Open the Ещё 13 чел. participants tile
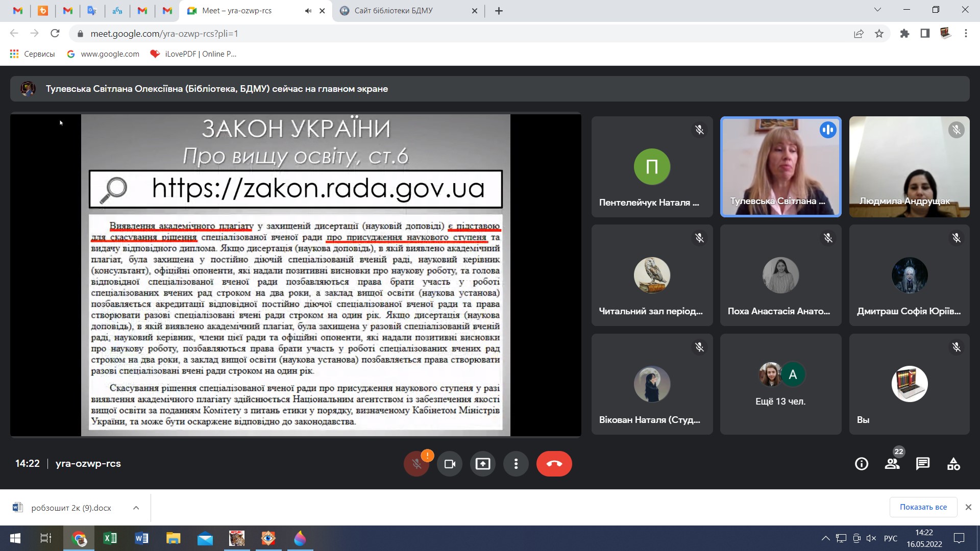This screenshot has width=980, height=551. (x=780, y=384)
